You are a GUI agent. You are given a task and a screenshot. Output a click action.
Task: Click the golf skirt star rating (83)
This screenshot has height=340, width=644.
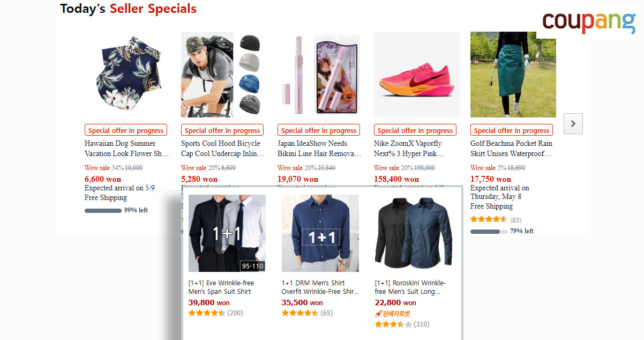click(496, 220)
